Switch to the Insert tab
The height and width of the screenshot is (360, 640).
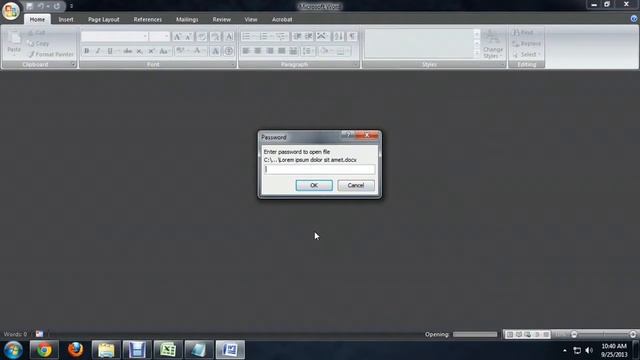coord(66,19)
